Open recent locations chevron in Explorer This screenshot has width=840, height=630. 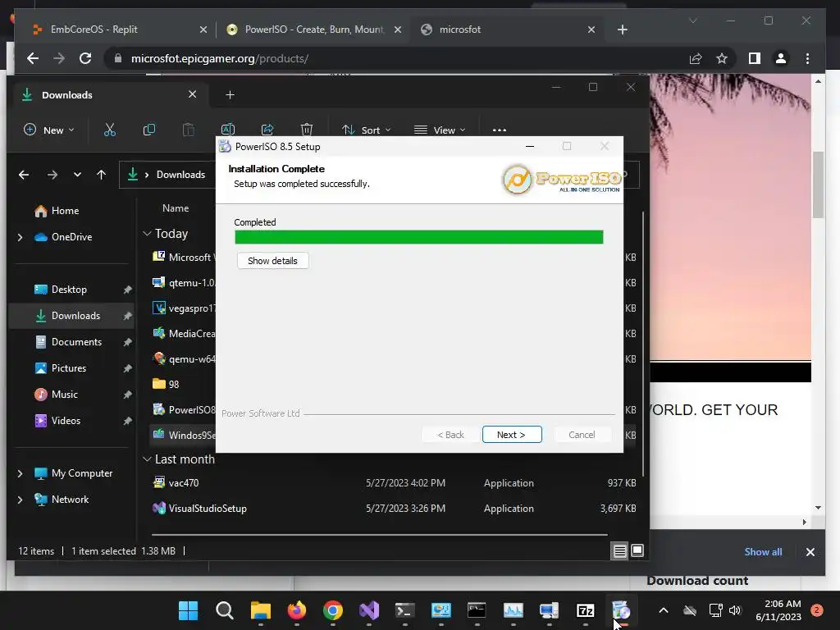point(77,175)
